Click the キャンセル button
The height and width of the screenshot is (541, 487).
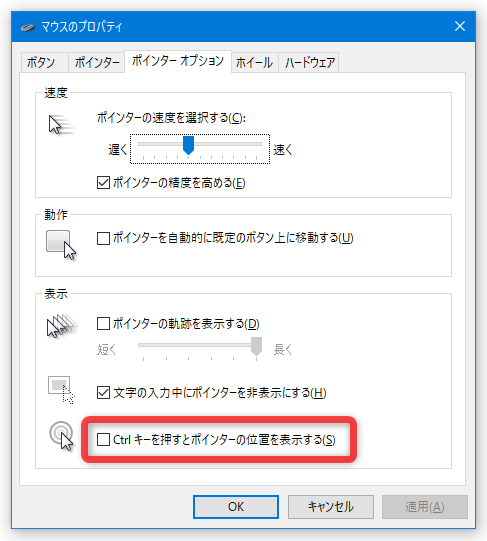[x=331, y=506]
